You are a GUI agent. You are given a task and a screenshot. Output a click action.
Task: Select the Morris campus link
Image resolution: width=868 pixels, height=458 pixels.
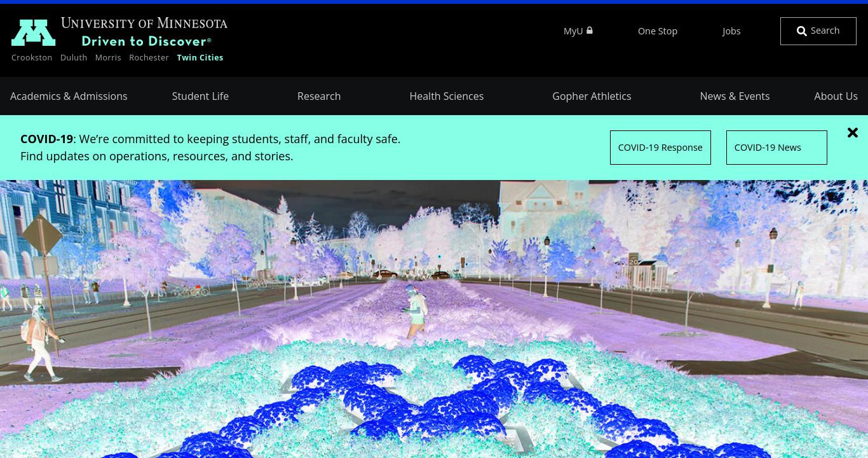[108, 57]
